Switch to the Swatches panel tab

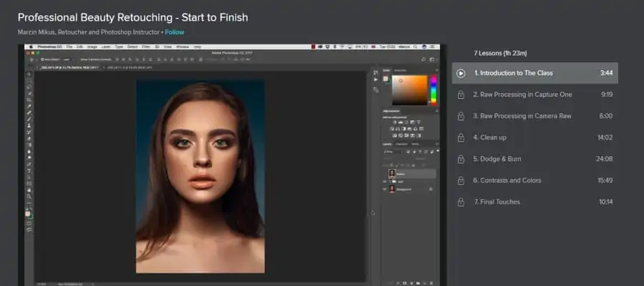[x=400, y=70]
